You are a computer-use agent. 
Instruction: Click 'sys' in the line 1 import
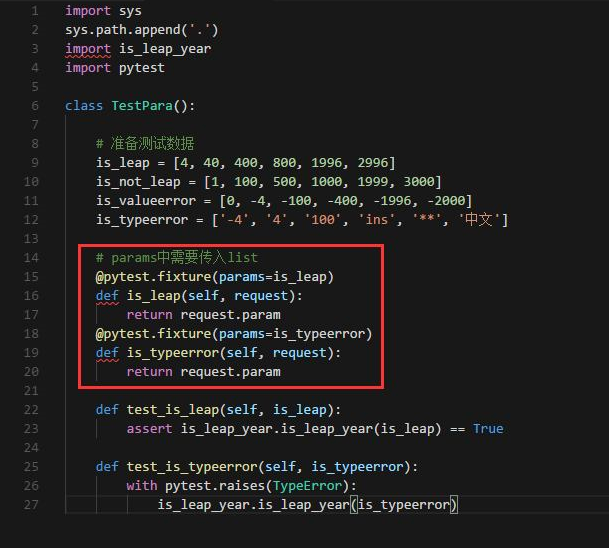coord(130,11)
